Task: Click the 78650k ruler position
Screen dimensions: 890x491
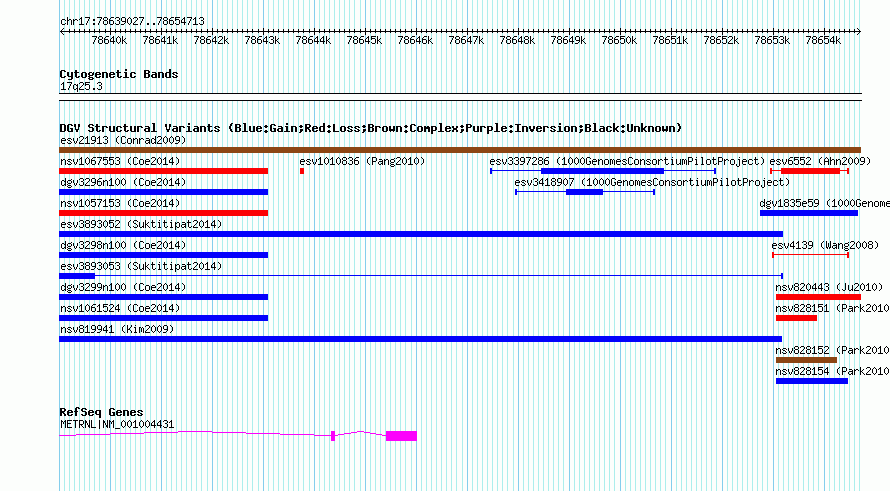Action: 619,41
